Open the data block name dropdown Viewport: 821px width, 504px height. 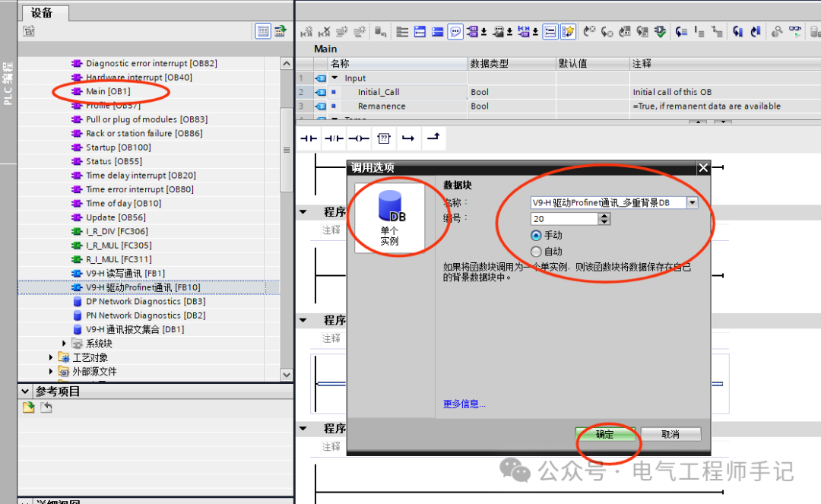click(x=693, y=202)
